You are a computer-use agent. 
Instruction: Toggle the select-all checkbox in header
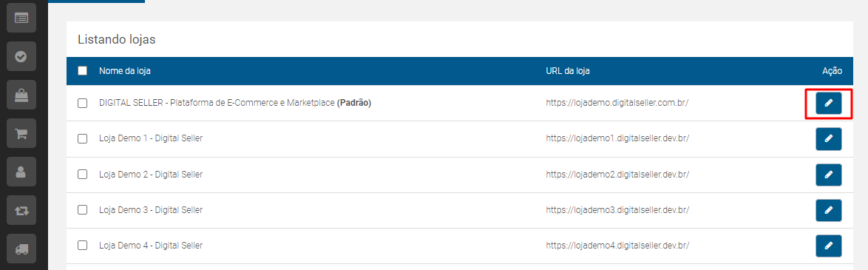click(x=83, y=71)
